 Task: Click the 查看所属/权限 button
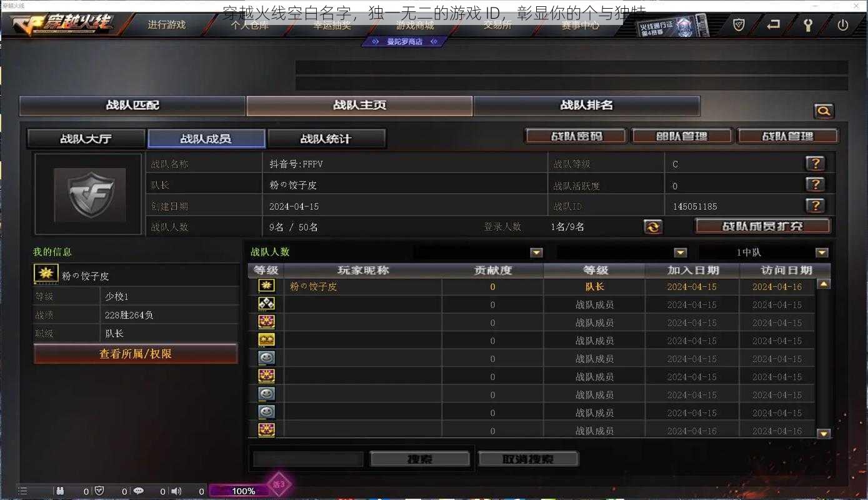[x=136, y=354]
